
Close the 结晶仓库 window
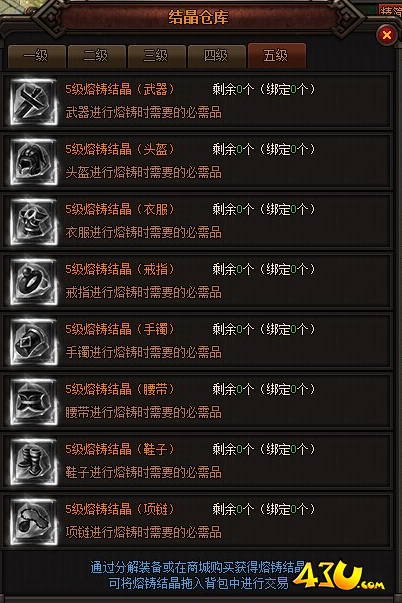click(386, 35)
